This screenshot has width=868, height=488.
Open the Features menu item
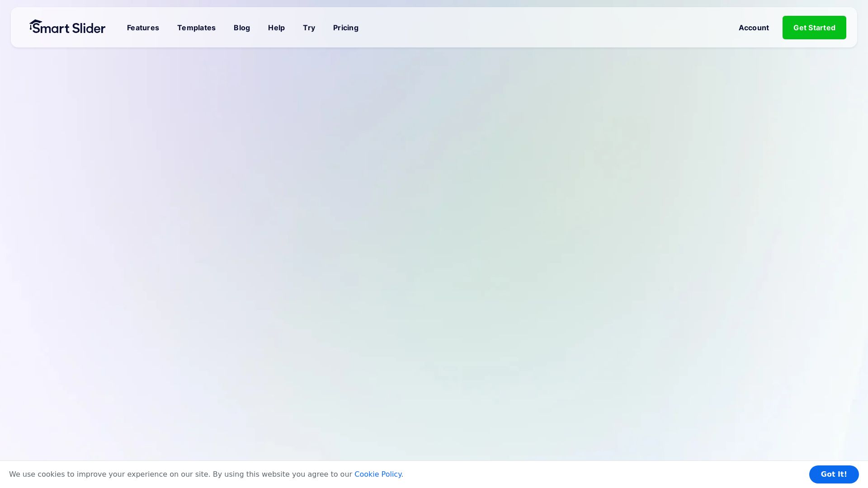pyautogui.click(x=143, y=28)
